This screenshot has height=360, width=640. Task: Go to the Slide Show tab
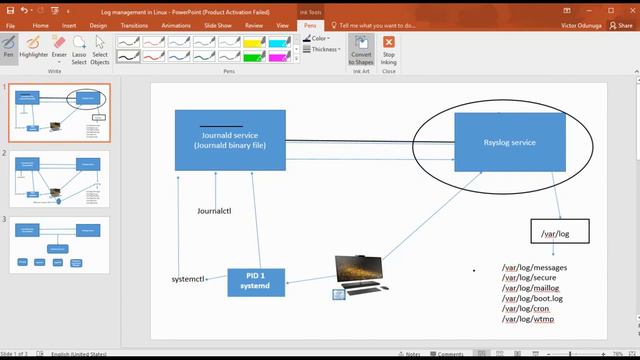click(x=218, y=26)
